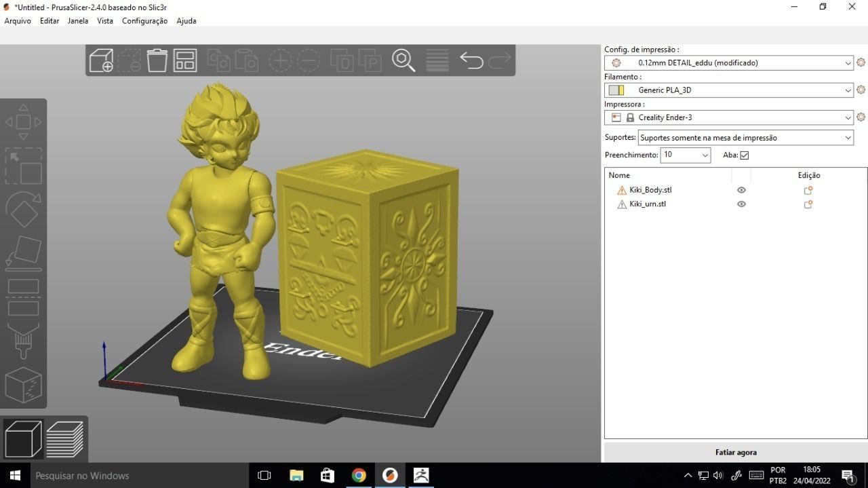This screenshot has width=868, height=488.
Task: Open the Janela menu
Action: 78,20
